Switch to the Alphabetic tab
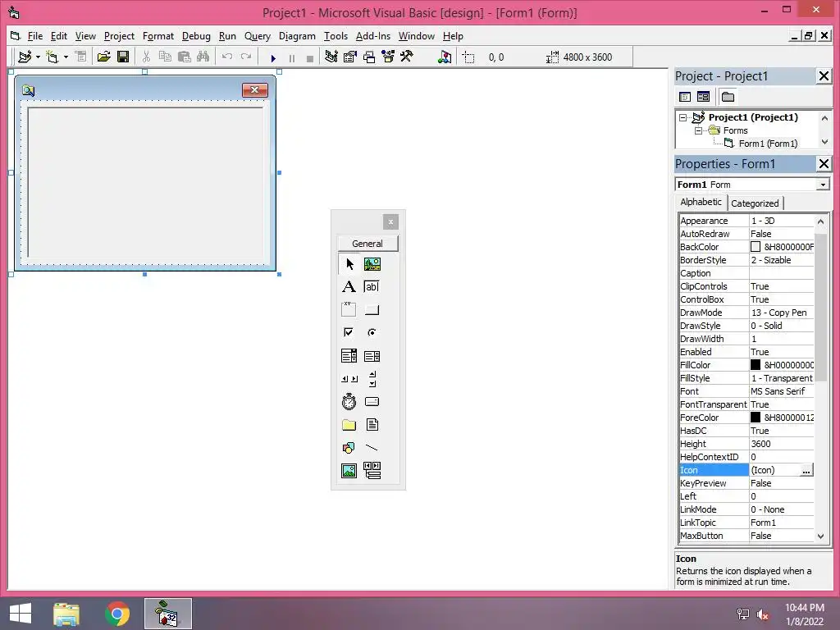Viewport: 840px width, 630px height. tap(701, 202)
